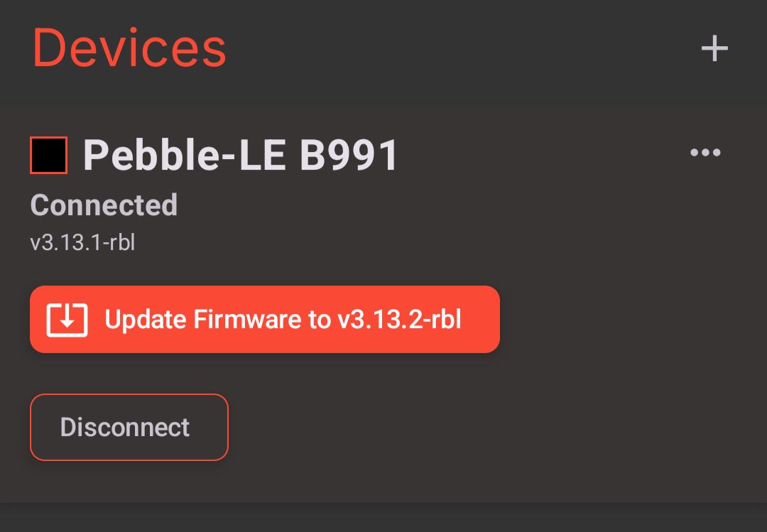Image resolution: width=767 pixels, height=532 pixels.
Task: Add a new device with plus icon
Action: point(714,48)
